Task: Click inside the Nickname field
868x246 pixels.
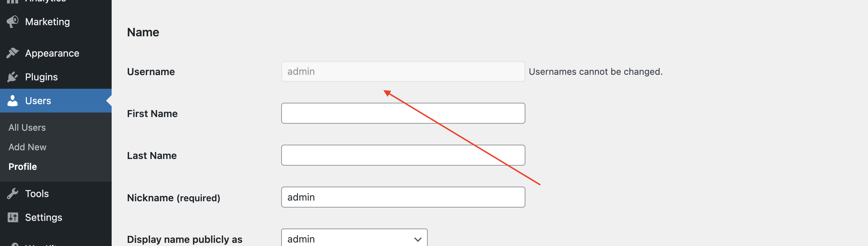Action: tap(403, 197)
